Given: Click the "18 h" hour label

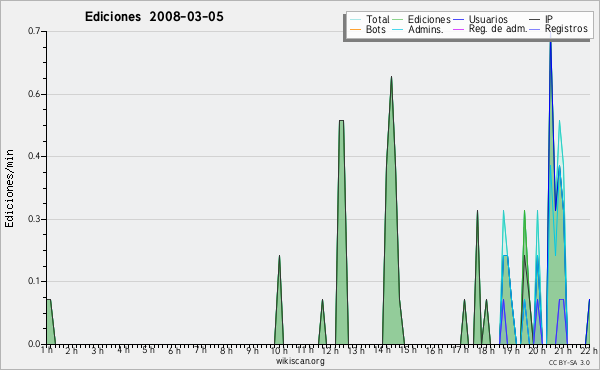Looking at the screenshot, I should click(x=486, y=350).
